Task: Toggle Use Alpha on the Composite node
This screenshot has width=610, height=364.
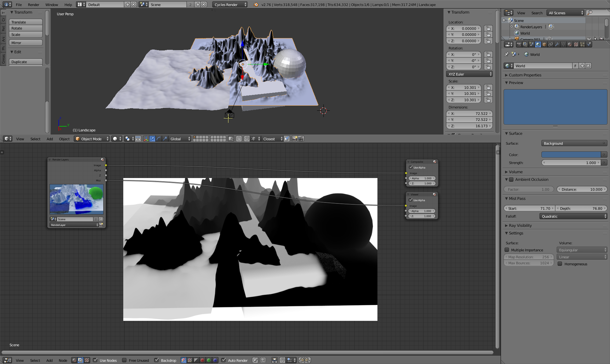Action: (411, 167)
